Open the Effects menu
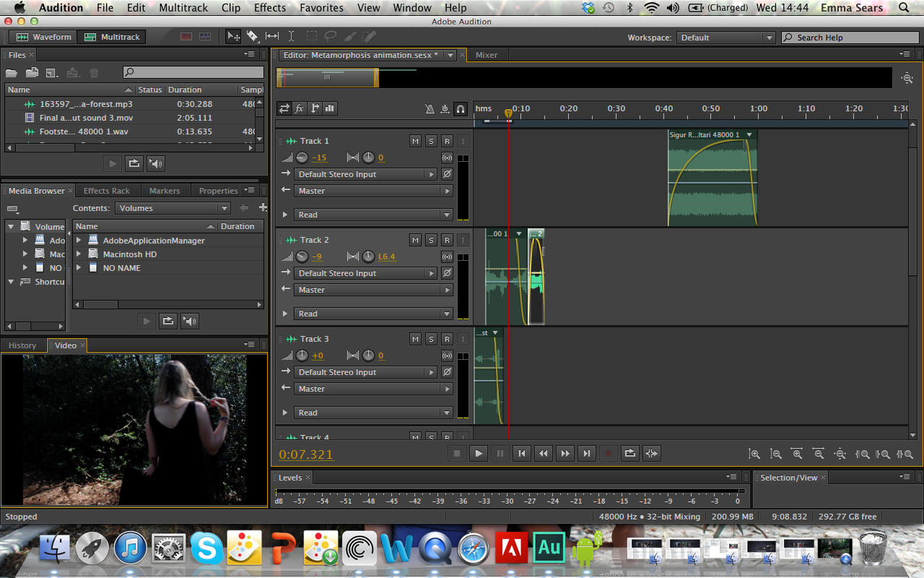This screenshot has height=578, width=924. point(269,8)
